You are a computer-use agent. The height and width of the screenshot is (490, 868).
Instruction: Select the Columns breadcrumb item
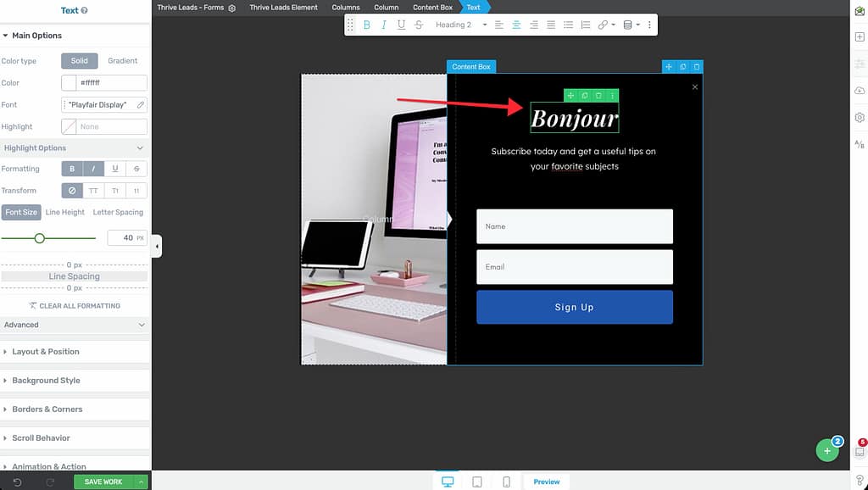click(x=346, y=8)
